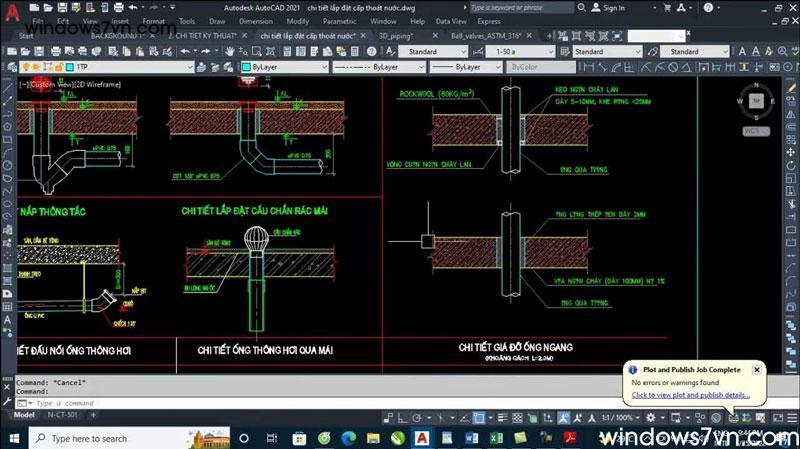Close the Plot and Publish notification
Screen dimensions: 800x449
(757, 370)
